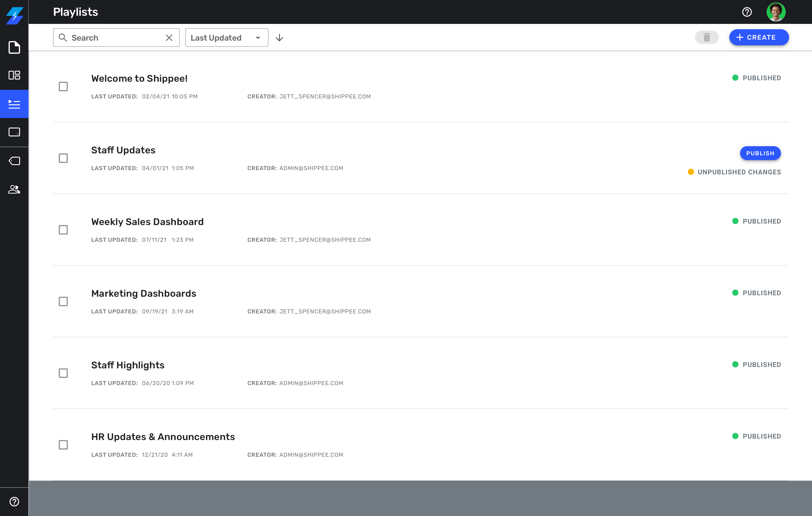This screenshot has height=516, width=812.
Task: Publish the Staff Updates playlist
Action: tap(760, 153)
